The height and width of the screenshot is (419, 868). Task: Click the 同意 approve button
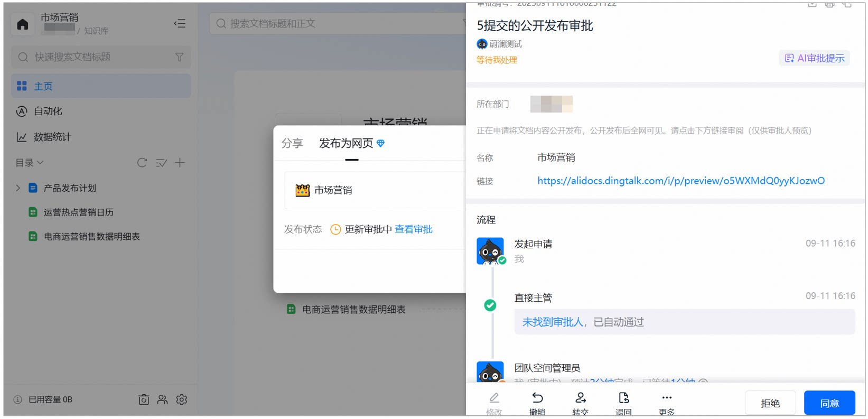tap(829, 403)
